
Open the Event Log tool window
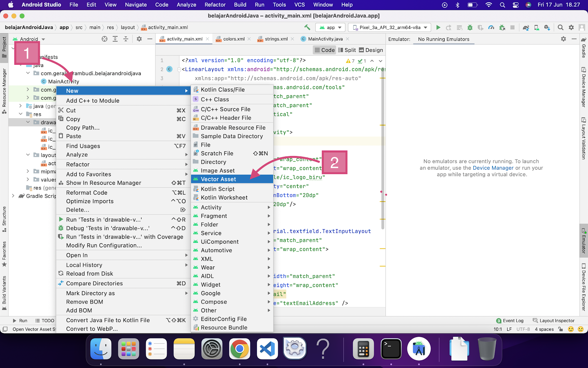(510, 321)
